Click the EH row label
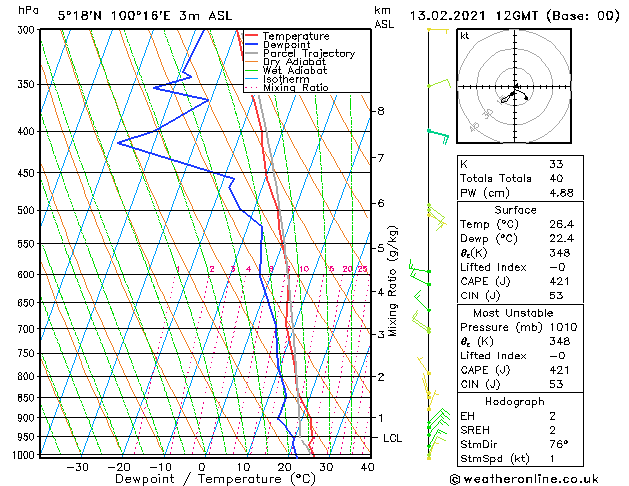The image size is (629, 486). 467,416
